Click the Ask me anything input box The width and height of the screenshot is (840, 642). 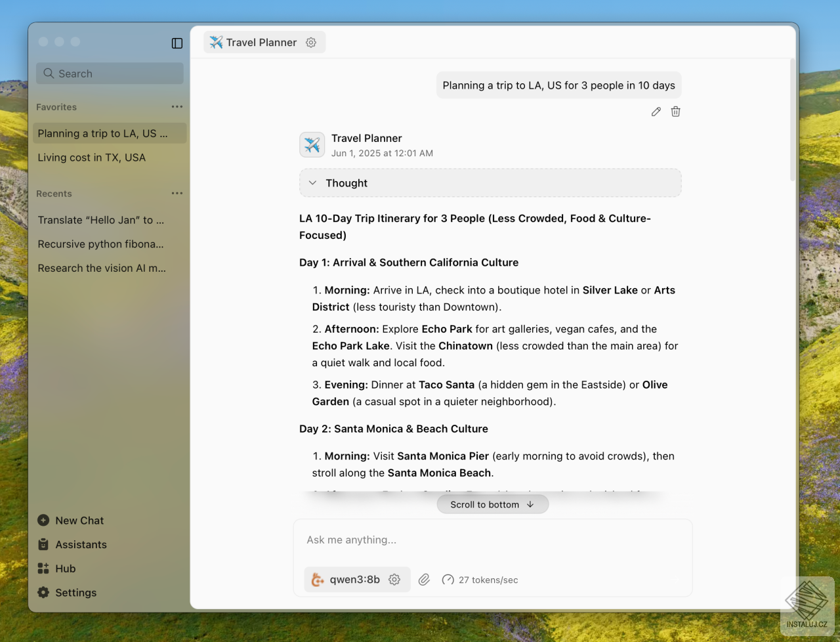coord(492,540)
